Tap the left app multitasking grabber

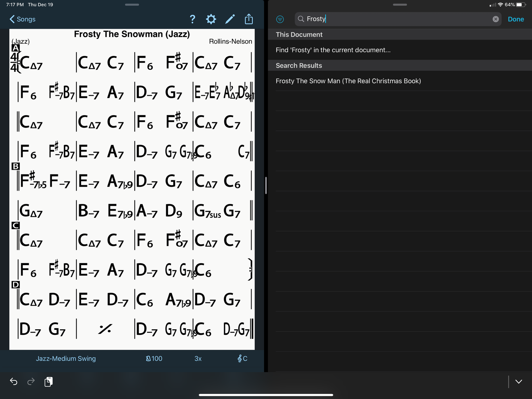tap(132, 4)
